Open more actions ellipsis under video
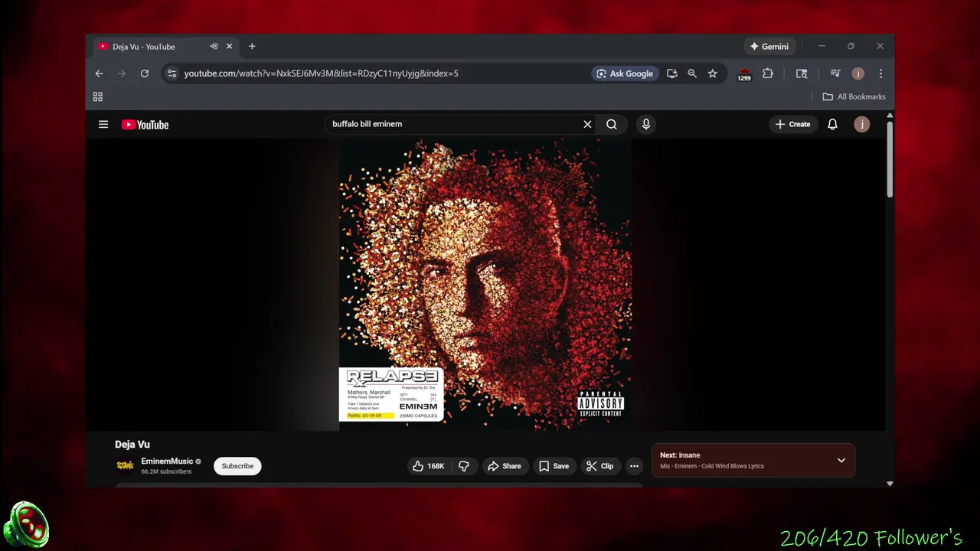Viewport: 980px width, 551px height. [634, 466]
